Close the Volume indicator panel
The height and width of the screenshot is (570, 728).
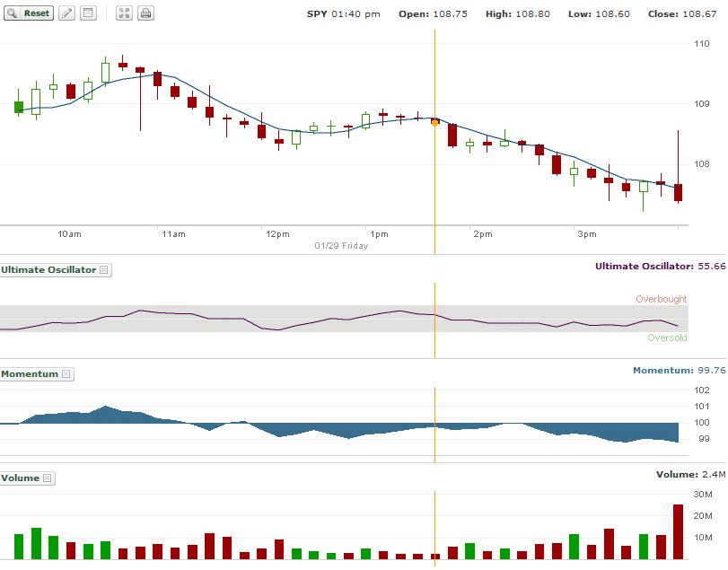coord(47,478)
